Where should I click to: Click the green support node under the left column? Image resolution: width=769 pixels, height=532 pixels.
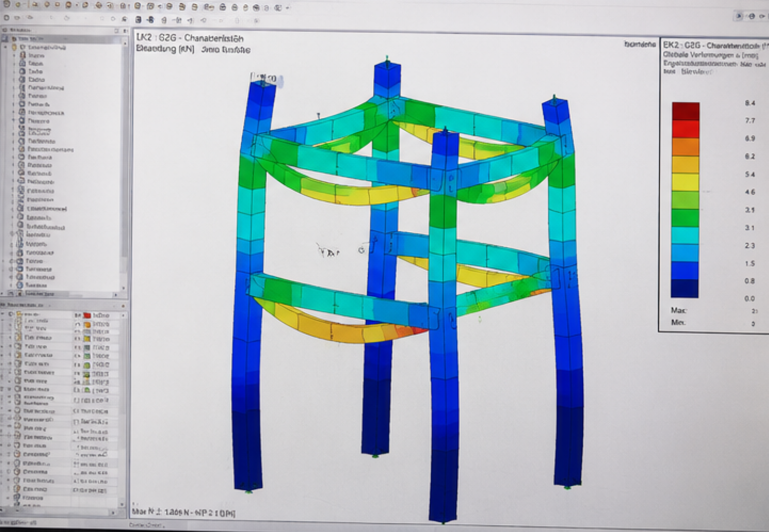249,492
